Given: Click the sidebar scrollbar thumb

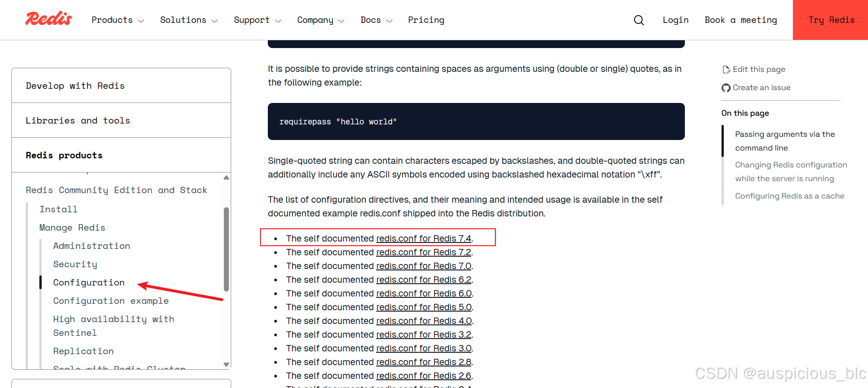Looking at the screenshot, I should [226, 249].
